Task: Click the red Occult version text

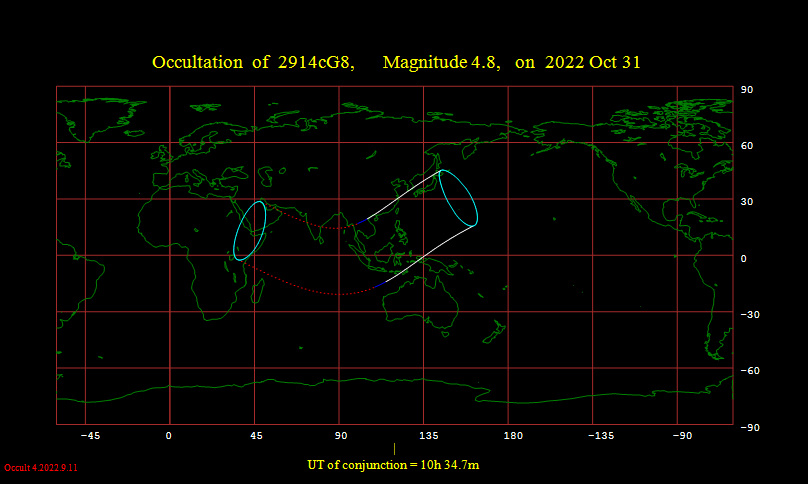Action: pos(41,467)
